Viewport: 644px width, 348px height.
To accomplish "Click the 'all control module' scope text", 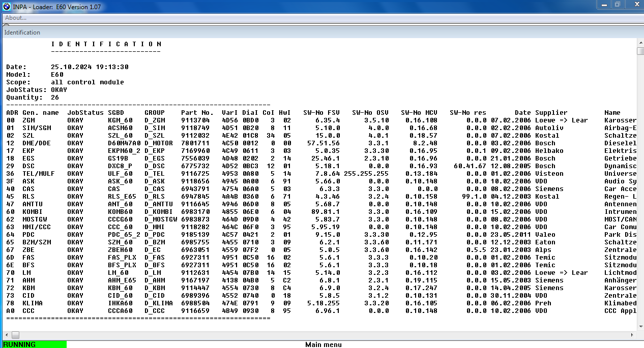I will 87,82.
